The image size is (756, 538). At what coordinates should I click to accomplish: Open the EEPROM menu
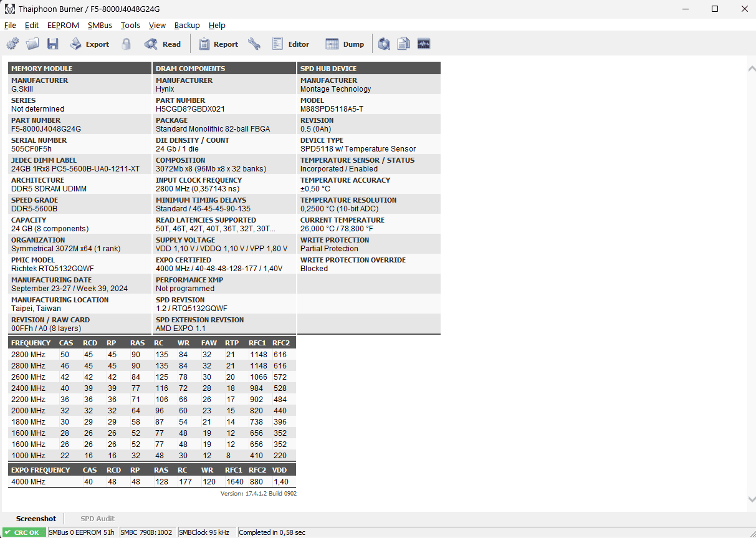pyautogui.click(x=63, y=26)
